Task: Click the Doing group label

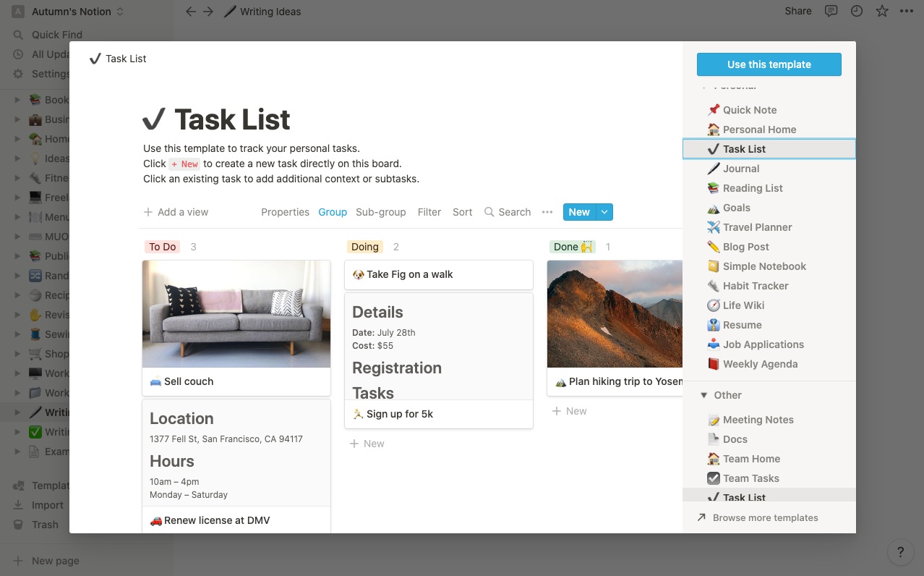Action: coord(365,247)
